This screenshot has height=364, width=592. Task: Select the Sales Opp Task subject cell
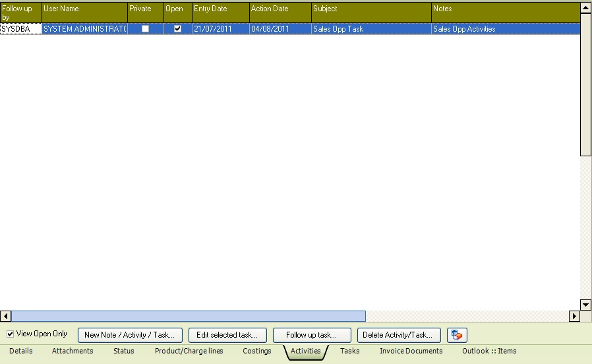[371, 29]
